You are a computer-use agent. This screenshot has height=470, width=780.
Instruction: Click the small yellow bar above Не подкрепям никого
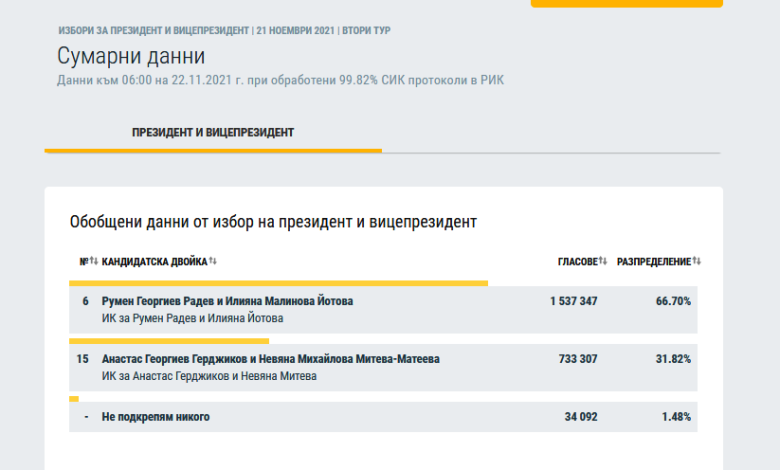(74, 399)
